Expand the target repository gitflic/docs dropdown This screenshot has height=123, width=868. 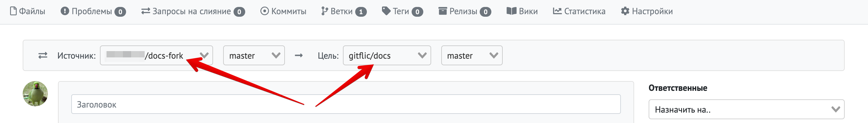point(387,55)
